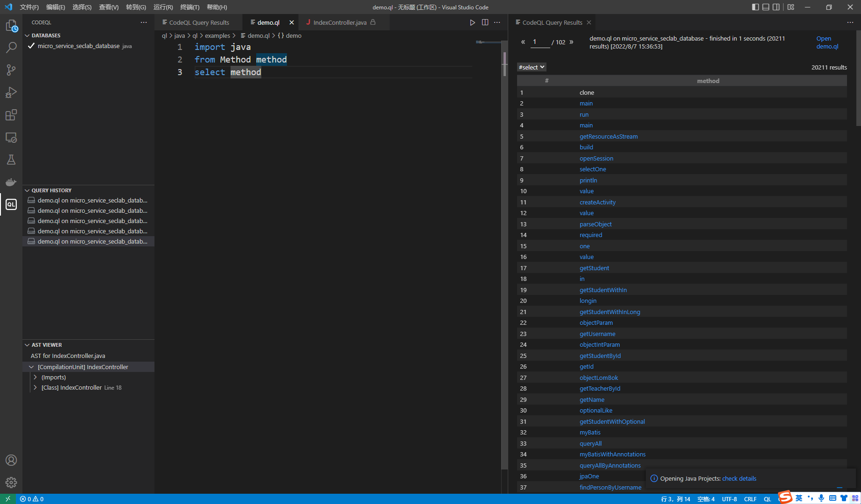Split the editor to the right

(x=485, y=22)
